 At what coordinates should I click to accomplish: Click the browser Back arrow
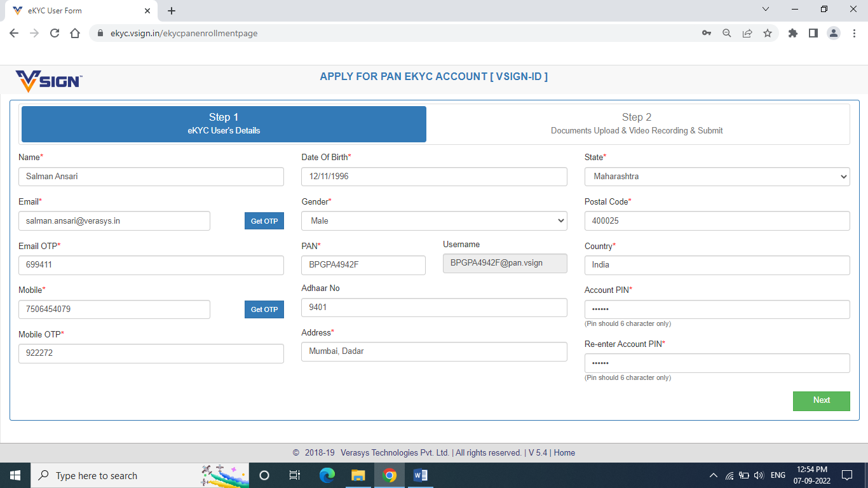pyautogui.click(x=14, y=33)
